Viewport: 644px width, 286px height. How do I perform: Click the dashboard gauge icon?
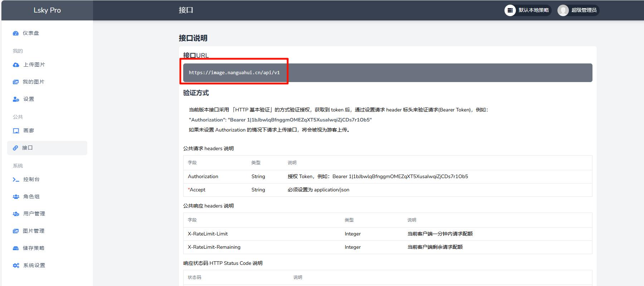coord(16,33)
